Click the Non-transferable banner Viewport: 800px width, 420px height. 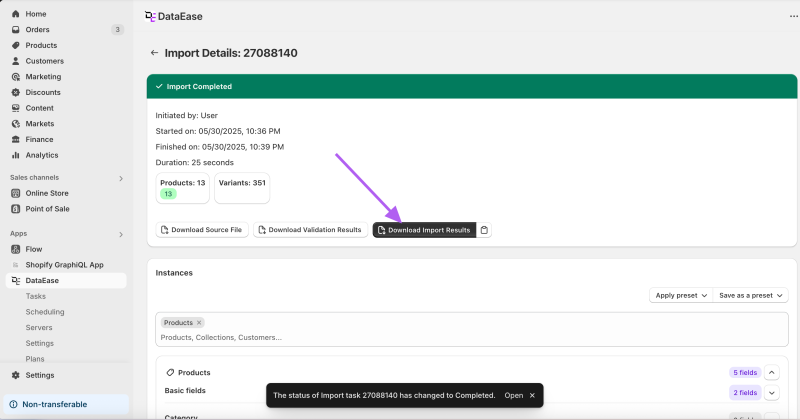[x=66, y=404]
